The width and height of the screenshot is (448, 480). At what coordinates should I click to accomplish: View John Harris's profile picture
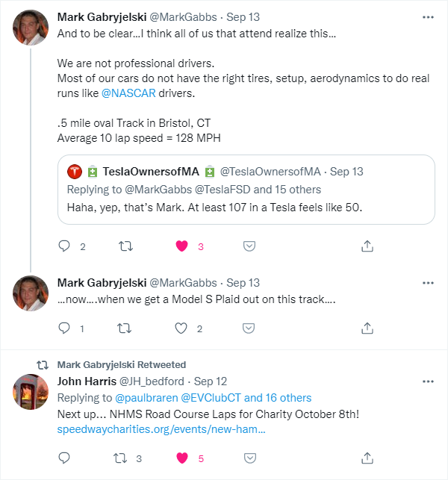pos(31,392)
